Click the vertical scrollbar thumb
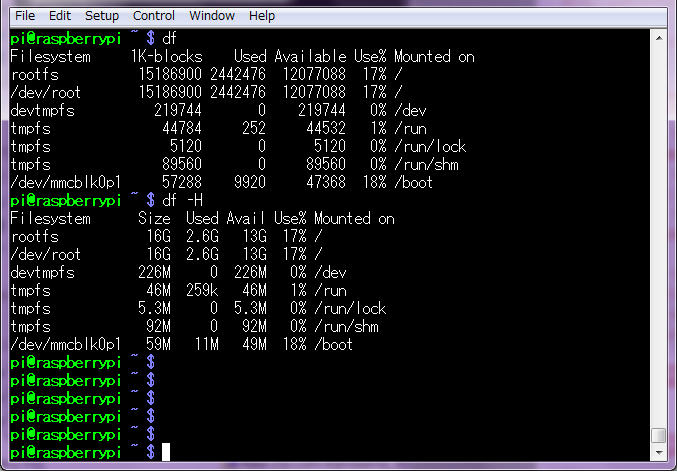This screenshot has height=472, width=677. click(659, 435)
